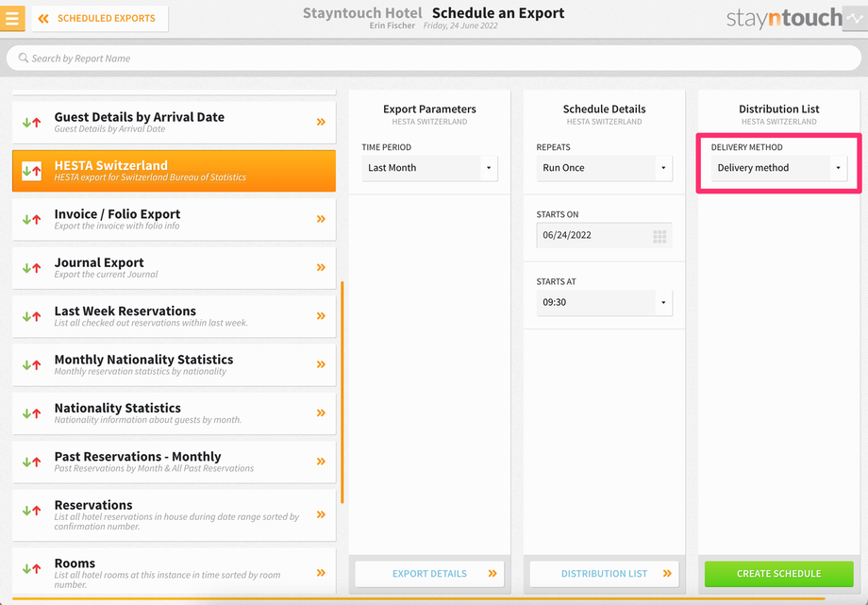Click the activity pulse icon at top right

pyautogui.click(x=855, y=18)
